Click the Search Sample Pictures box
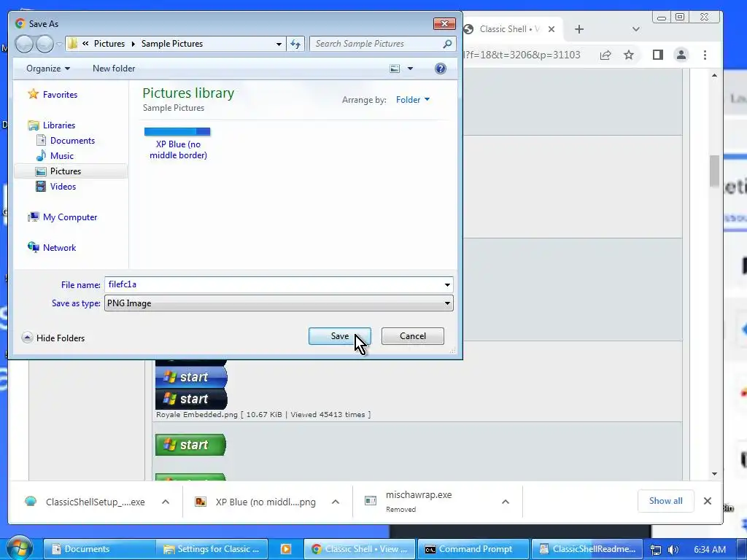This screenshot has height=560, width=747. pyautogui.click(x=376, y=44)
